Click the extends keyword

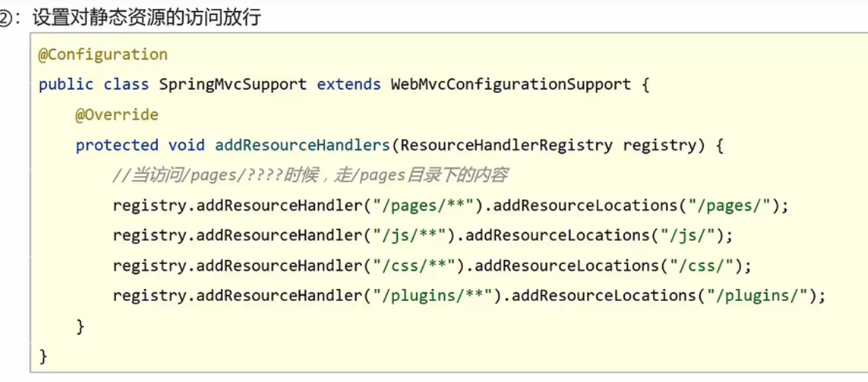click(x=349, y=85)
